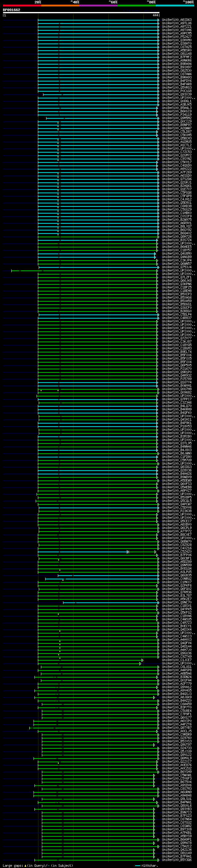The height and width of the screenshot is (868, 197).
Task: Select hit UniRef100_B7FP06
Action: coord(177,555)
